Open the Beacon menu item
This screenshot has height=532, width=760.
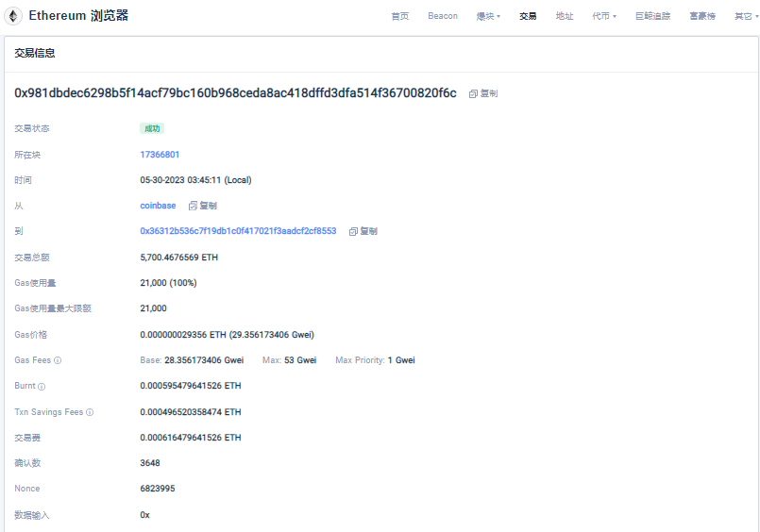click(x=443, y=16)
